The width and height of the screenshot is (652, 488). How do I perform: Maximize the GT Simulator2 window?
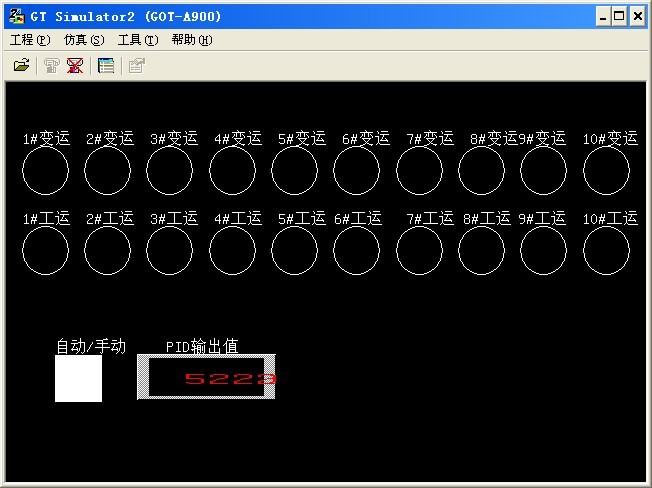click(620, 17)
